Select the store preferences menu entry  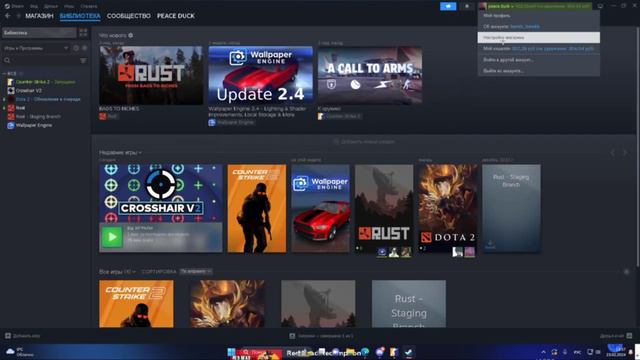point(539,38)
